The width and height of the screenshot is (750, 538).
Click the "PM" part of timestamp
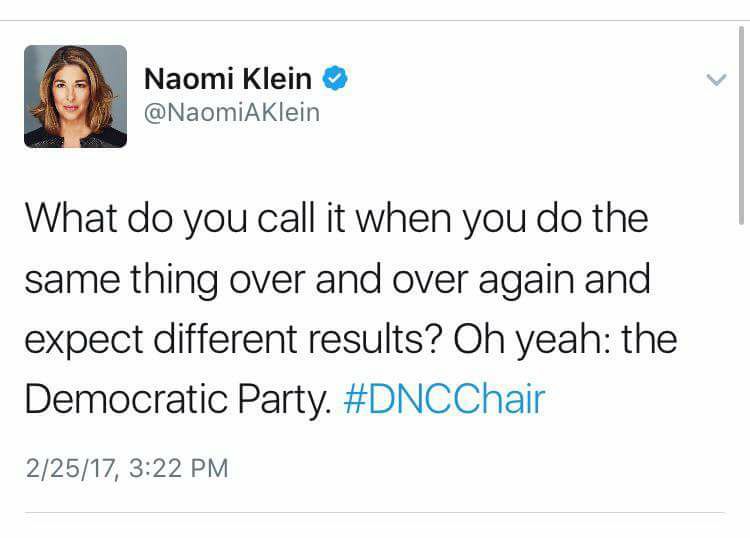210,468
